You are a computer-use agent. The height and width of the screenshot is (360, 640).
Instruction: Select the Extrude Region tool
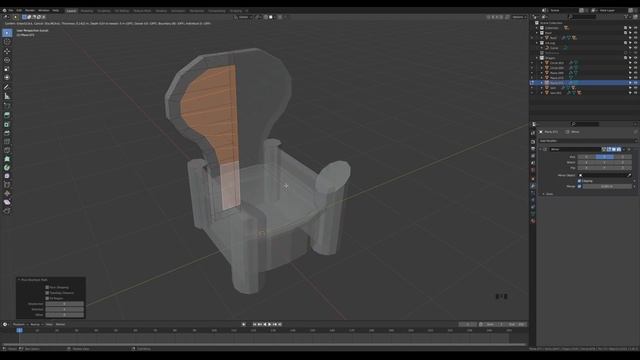(7, 116)
